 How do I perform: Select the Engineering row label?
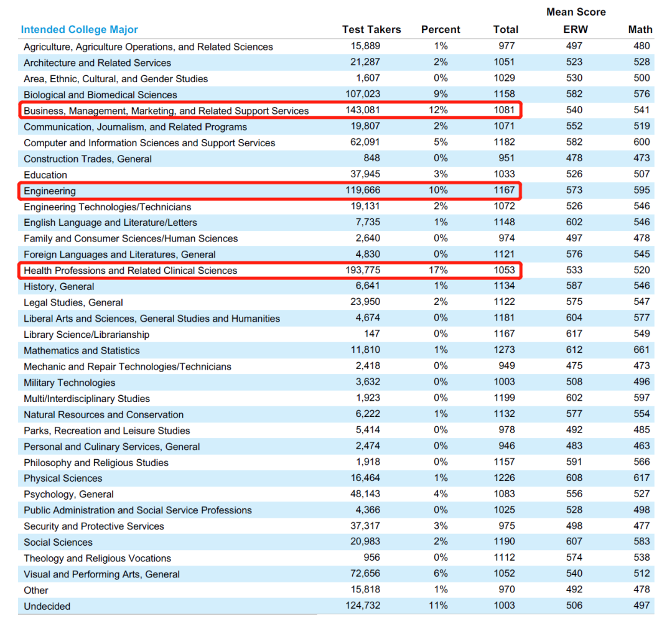pyautogui.click(x=50, y=191)
